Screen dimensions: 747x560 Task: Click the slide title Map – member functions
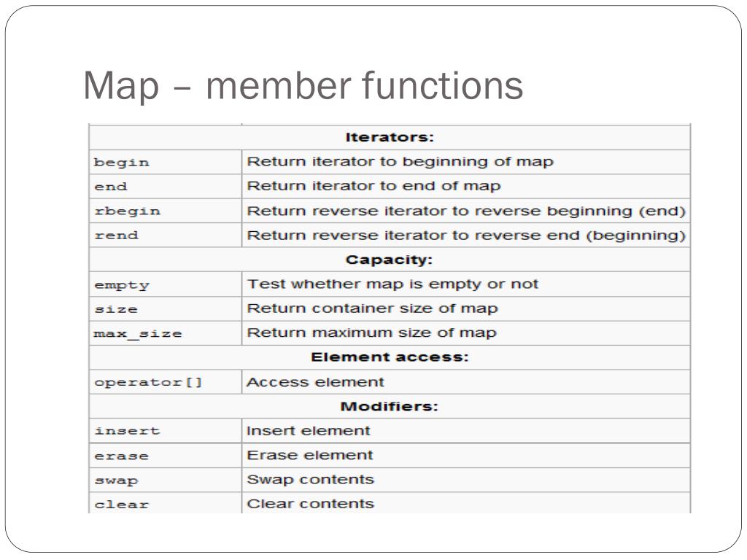303,86
